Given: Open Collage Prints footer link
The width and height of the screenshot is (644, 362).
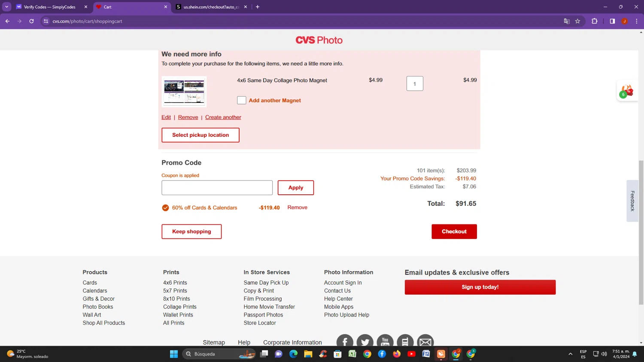Looking at the screenshot, I should click(x=180, y=307).
